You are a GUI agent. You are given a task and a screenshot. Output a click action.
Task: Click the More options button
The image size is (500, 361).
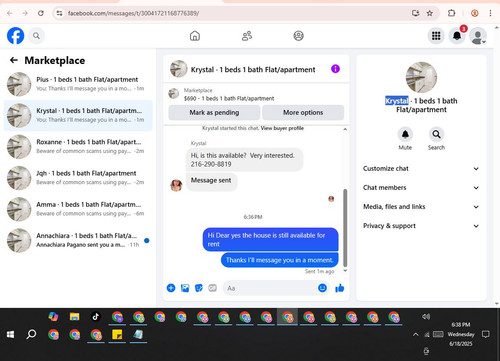pyautogui.click(x=303, y=112)
